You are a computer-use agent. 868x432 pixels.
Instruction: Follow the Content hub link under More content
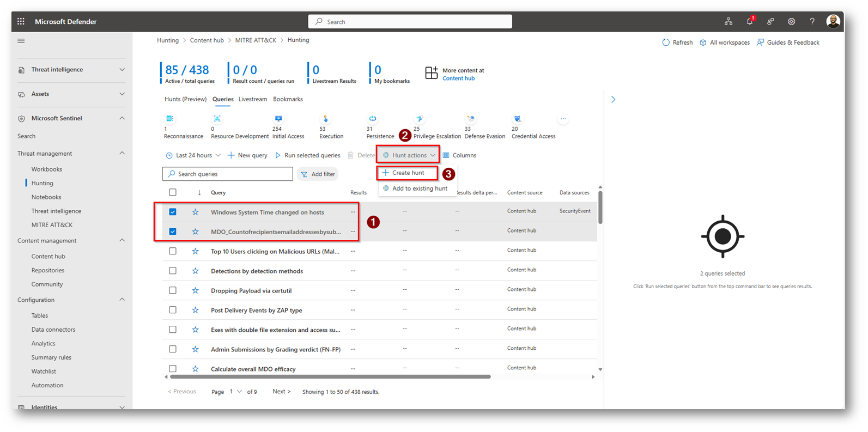tap(458, 78)
